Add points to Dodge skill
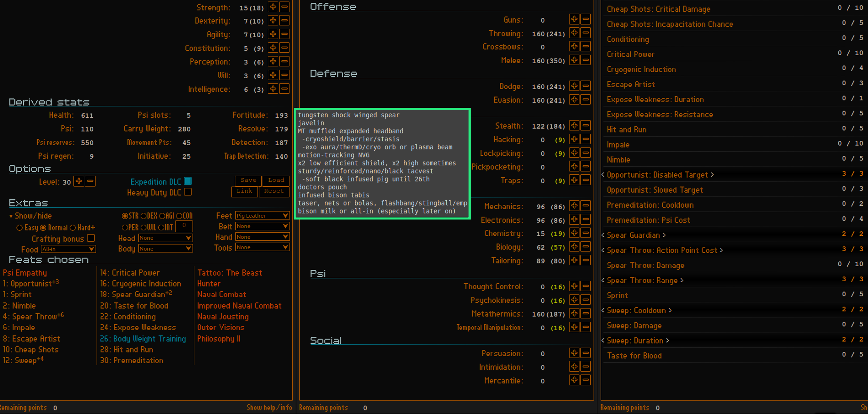The image size is (868, 415). [574, 86]
